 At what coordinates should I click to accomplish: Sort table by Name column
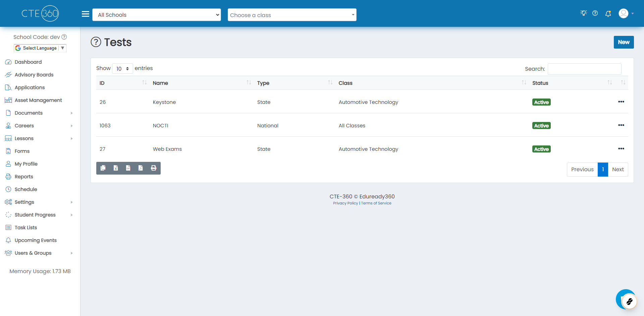pos(202,83)
